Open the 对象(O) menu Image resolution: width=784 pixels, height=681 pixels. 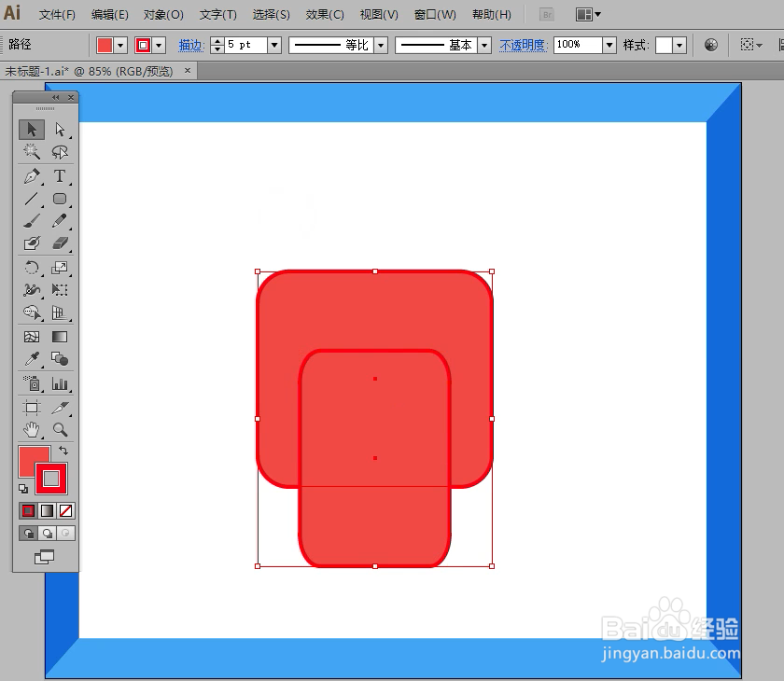163,15
